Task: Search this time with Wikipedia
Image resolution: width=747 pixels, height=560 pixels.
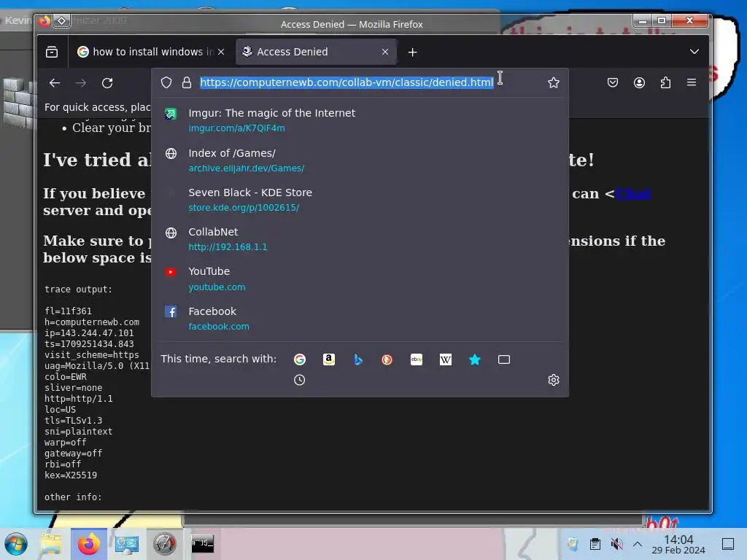Action: (x=446, y=359)
